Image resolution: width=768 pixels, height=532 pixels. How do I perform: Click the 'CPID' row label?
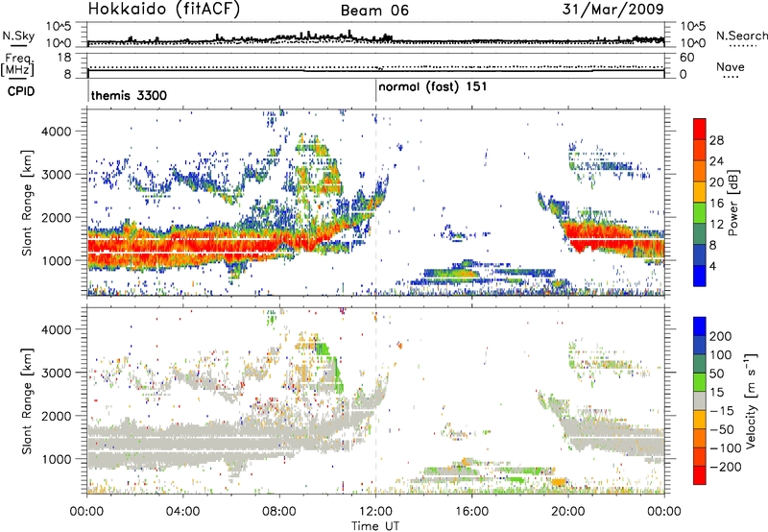(21, 91)
